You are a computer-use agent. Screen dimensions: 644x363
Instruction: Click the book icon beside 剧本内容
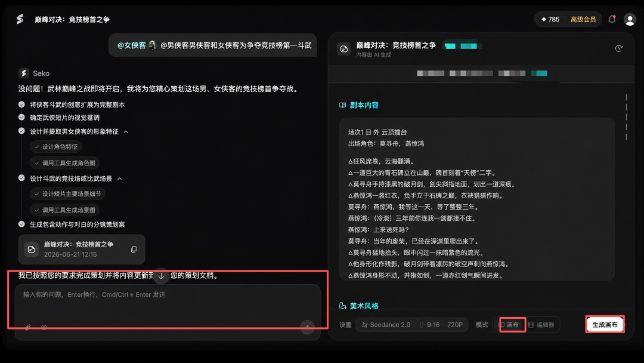click(x=342, y=105)
